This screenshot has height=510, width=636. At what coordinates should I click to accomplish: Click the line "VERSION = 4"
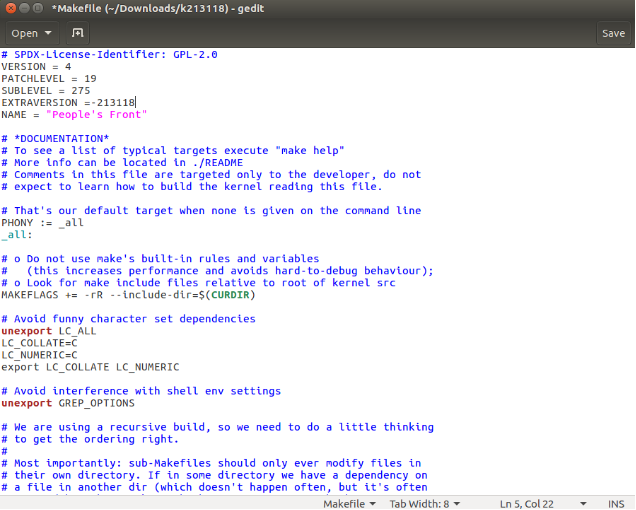[36, 67]
